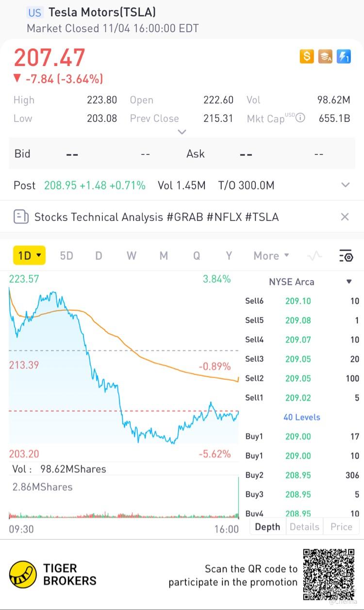Expand the Post market row

click(345, 185)
